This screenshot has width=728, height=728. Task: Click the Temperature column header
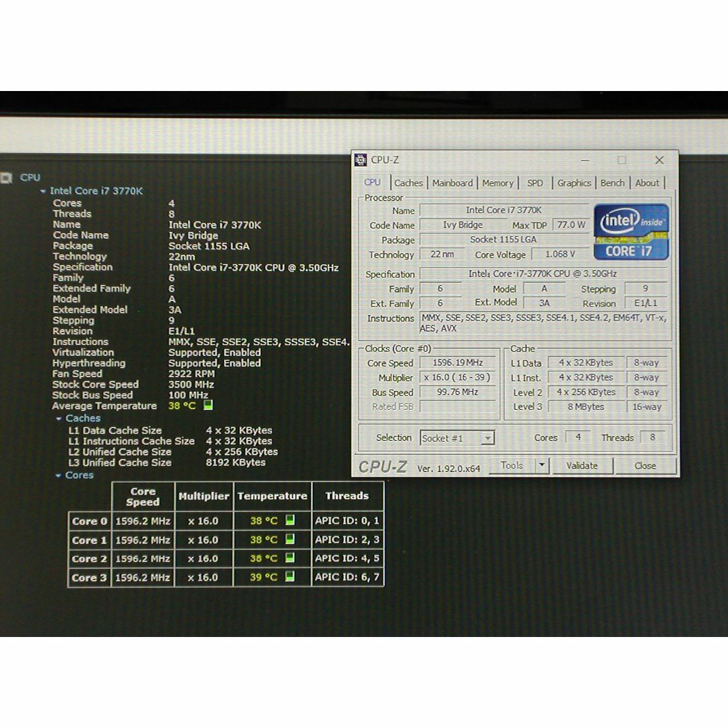click(x=272, y=496)
